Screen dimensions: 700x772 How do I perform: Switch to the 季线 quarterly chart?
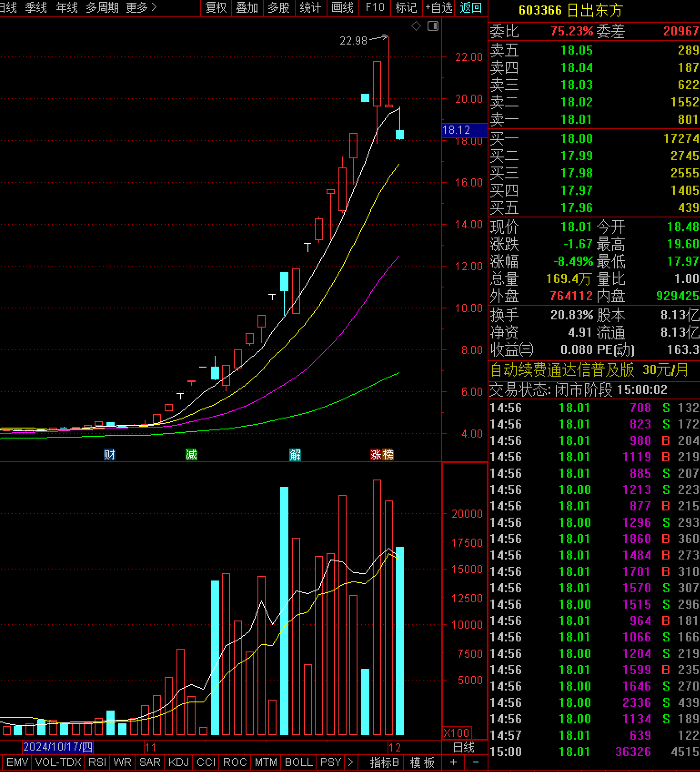point(36,8)
